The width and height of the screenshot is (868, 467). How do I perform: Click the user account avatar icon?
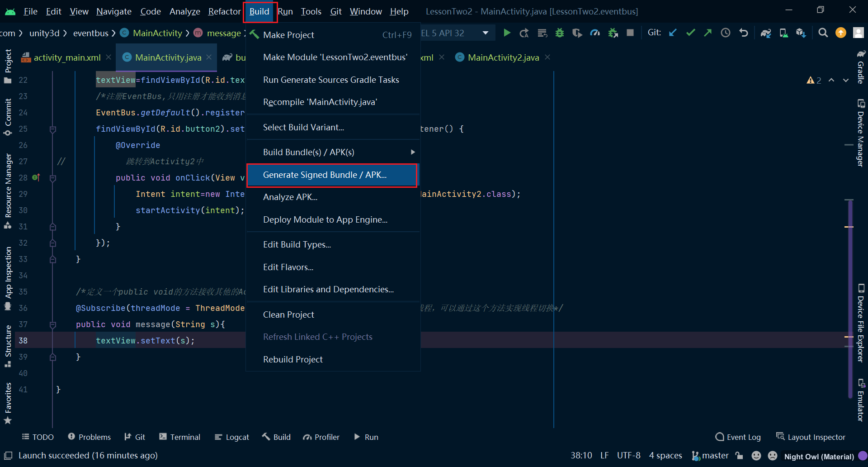[858, 33]
